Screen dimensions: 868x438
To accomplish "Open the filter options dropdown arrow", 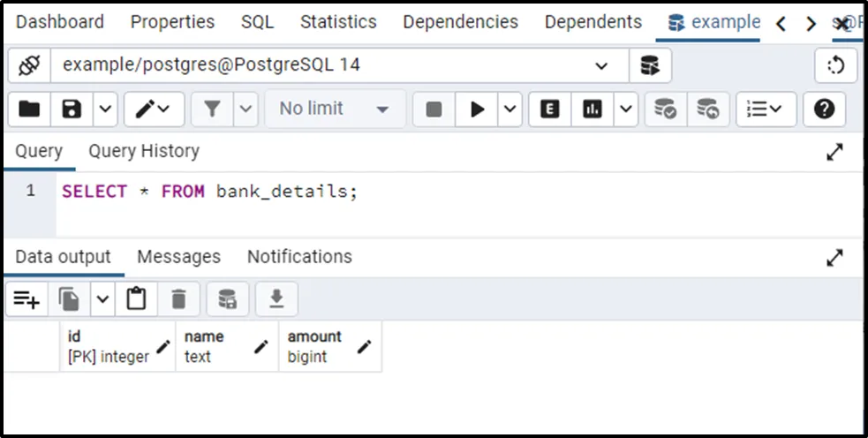I will [x=245, y=109].
